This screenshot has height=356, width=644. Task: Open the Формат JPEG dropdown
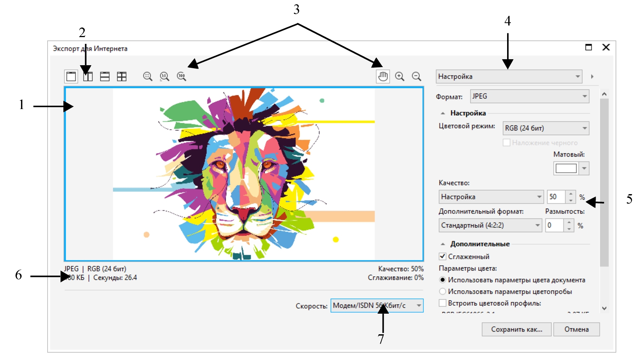(530, 96)
